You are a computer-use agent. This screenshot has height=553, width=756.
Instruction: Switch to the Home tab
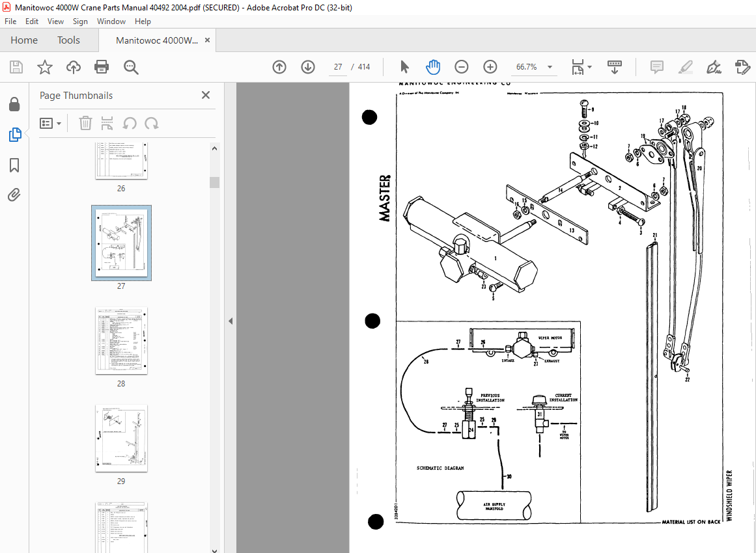point(24,40)
